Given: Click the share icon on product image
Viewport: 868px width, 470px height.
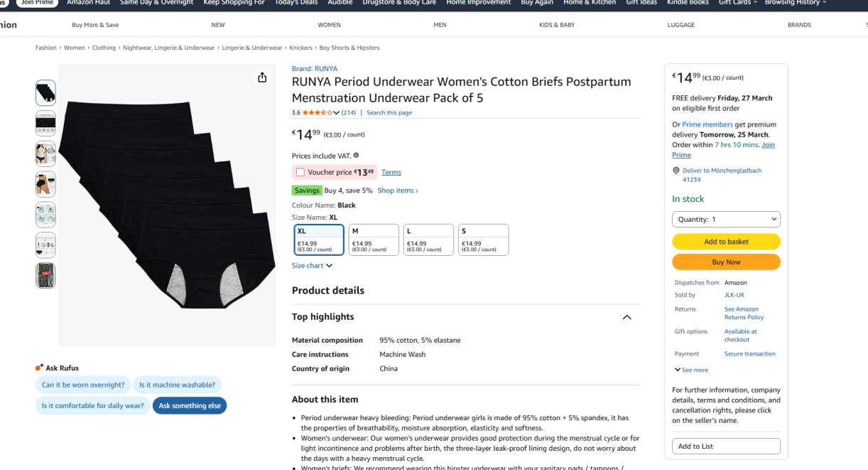Looking at the screenshot, I should tap(262, 78).
